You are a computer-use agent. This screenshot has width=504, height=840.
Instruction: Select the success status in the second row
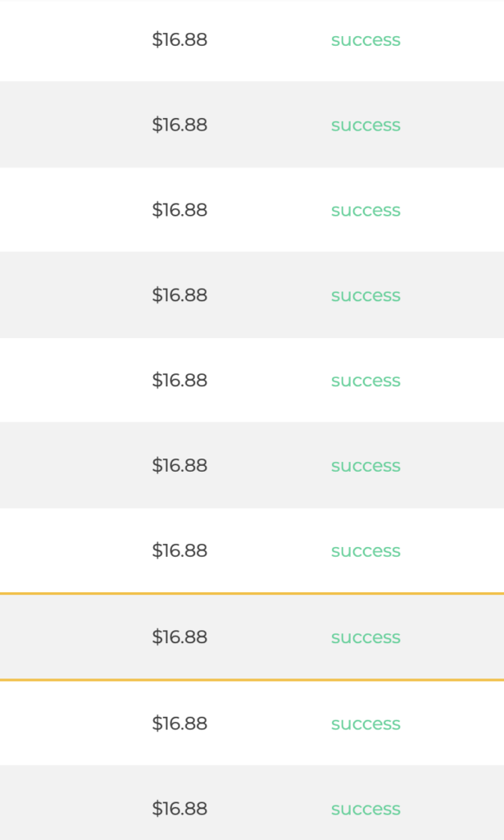coord(366,126)
